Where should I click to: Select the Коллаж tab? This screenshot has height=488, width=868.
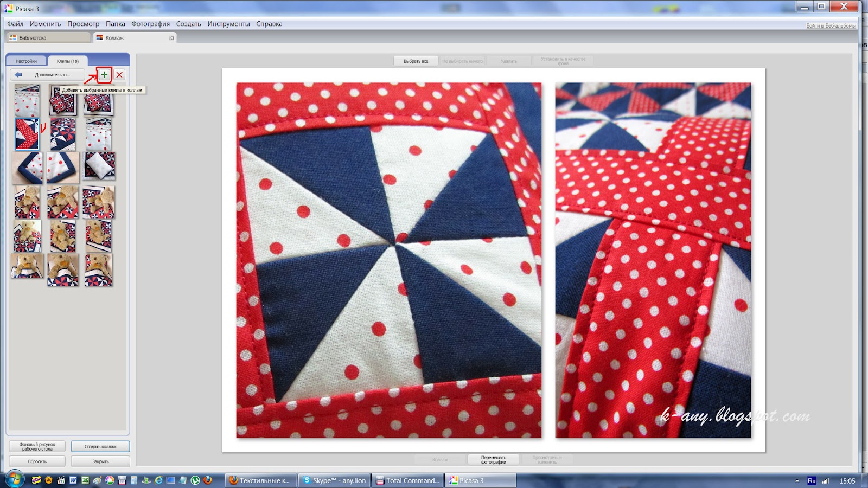click(135, 38)
